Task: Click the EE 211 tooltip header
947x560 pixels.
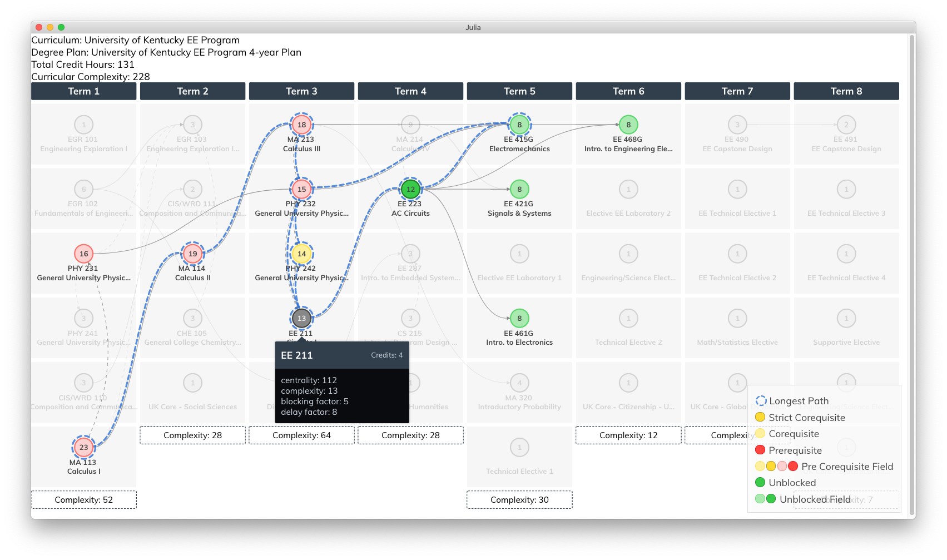Action: click(342, 355)
